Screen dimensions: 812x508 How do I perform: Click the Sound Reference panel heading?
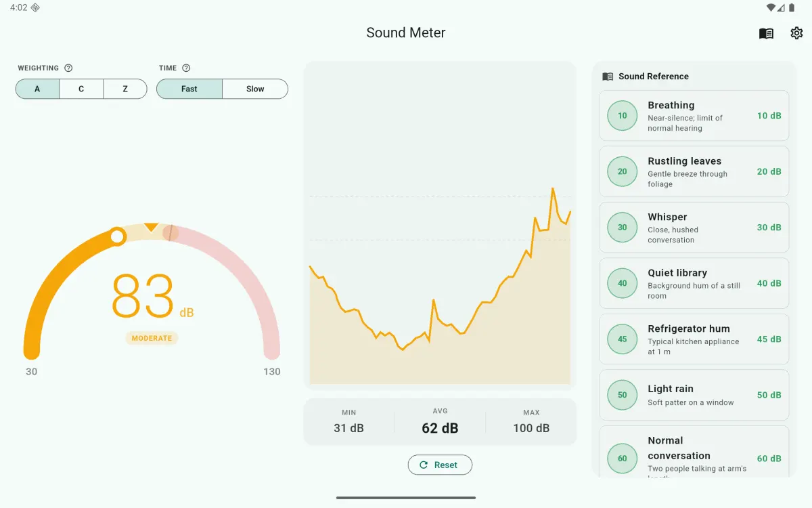point(654,77)
